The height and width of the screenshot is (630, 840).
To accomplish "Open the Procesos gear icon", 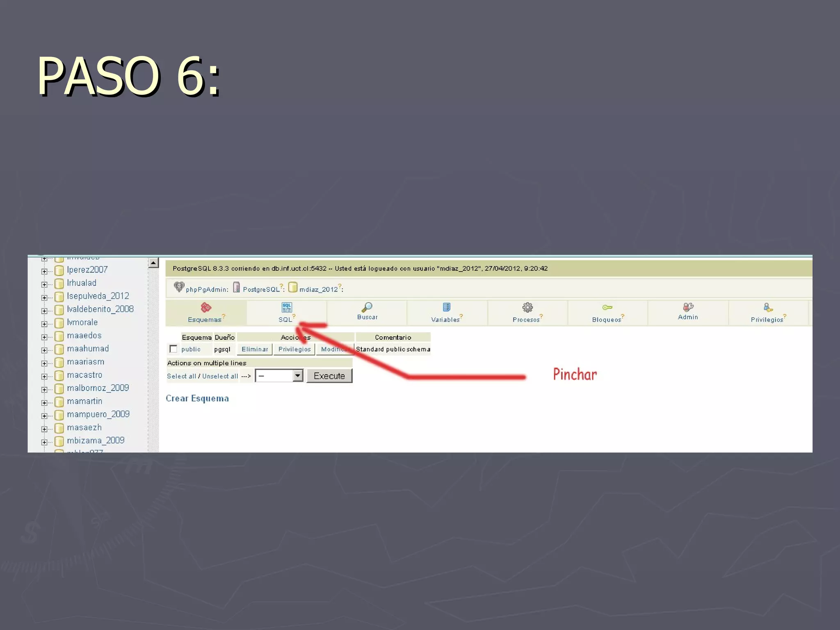I will 527,307.
